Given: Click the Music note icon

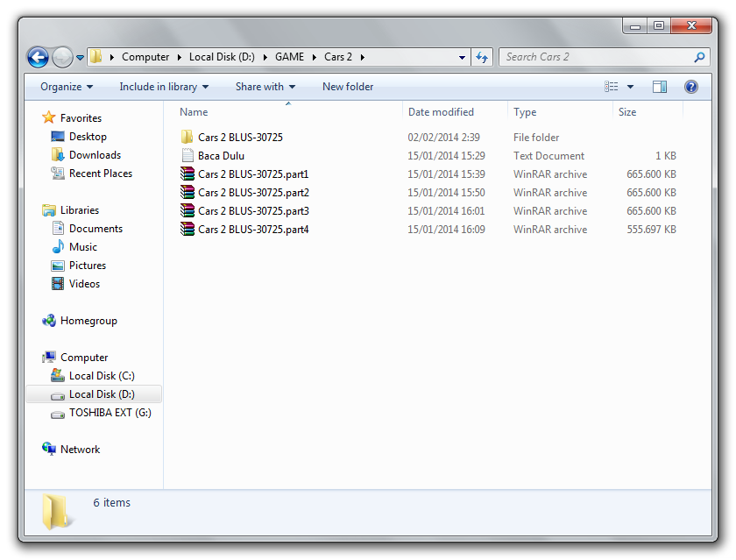Looking at the screenshot, I should 58,246.
